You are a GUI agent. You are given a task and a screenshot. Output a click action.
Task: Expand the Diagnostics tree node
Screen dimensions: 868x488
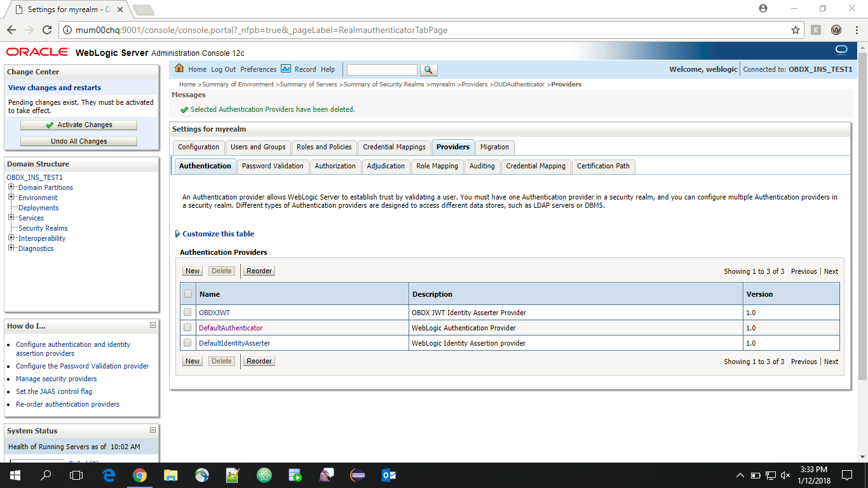pos(11,248)
